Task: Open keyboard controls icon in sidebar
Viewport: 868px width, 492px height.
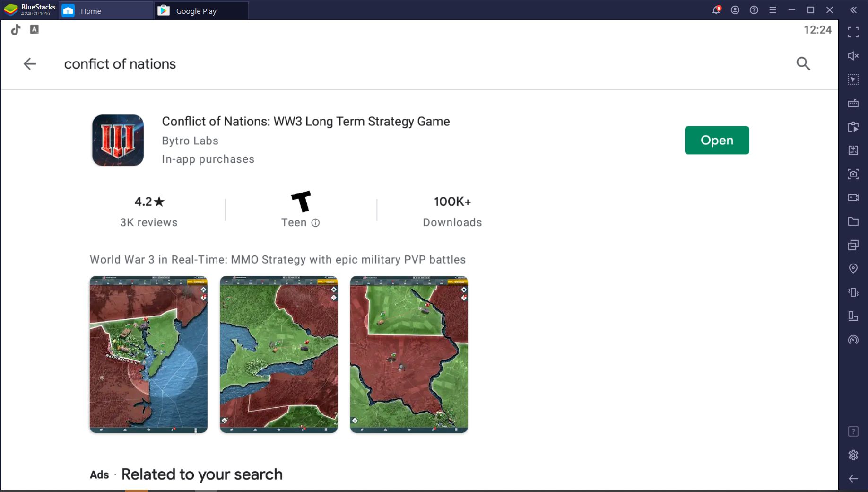Action: click(853, 103)
